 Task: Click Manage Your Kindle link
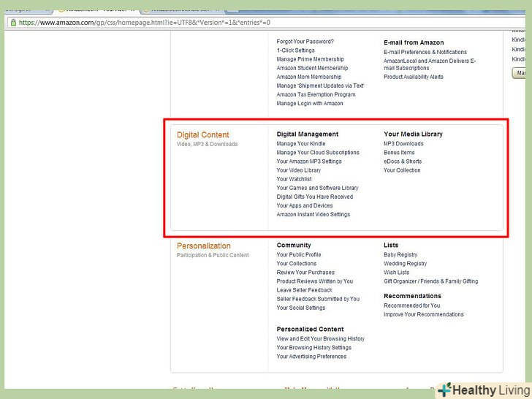[x=301, y=143]
